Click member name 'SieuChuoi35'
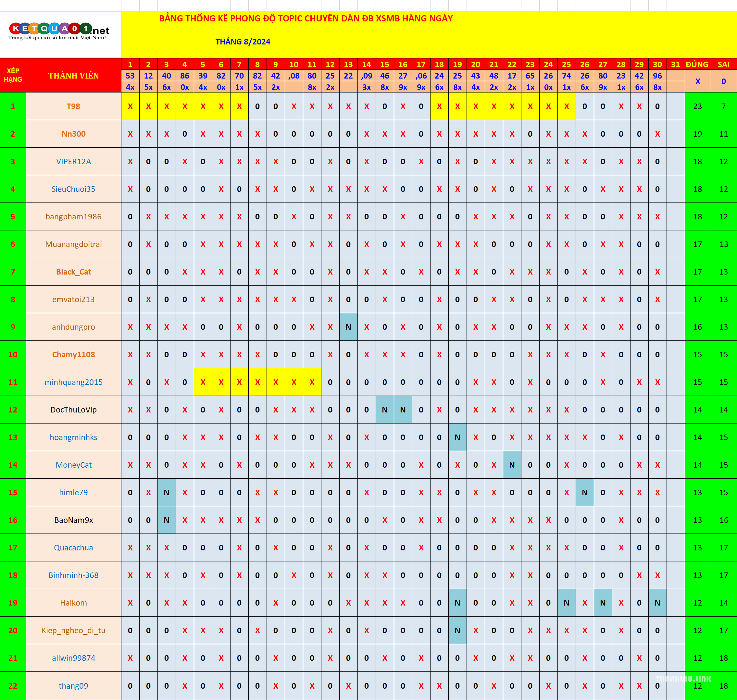The image size is (737, 700). click(x=74, y=189)
